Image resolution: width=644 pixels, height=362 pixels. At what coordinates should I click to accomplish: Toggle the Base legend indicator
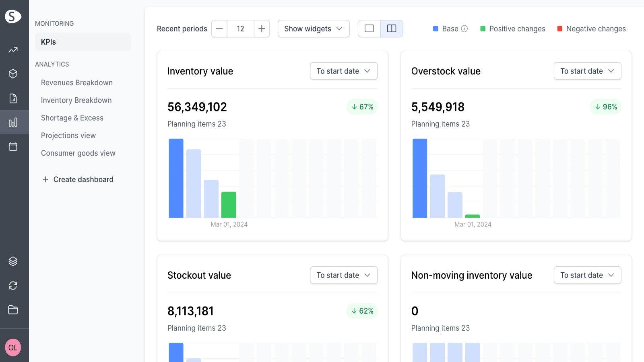pyautogui.click(x=435, y=29)
